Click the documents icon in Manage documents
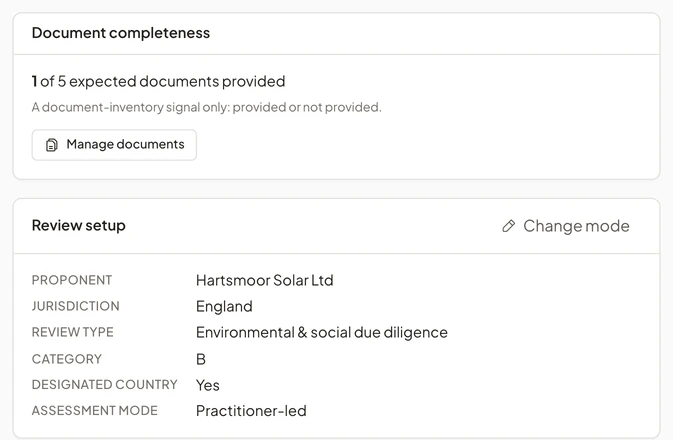This screenshot has width=673, height=440. (52, 145)
